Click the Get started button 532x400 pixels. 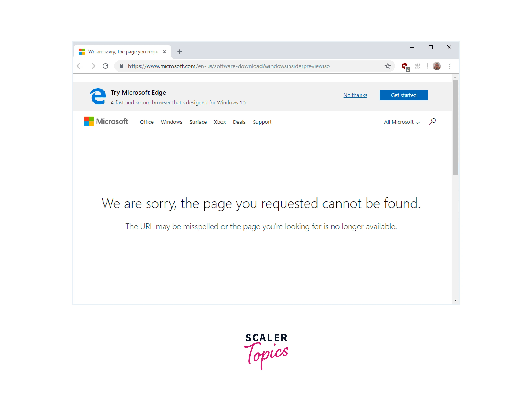point(404,95)
